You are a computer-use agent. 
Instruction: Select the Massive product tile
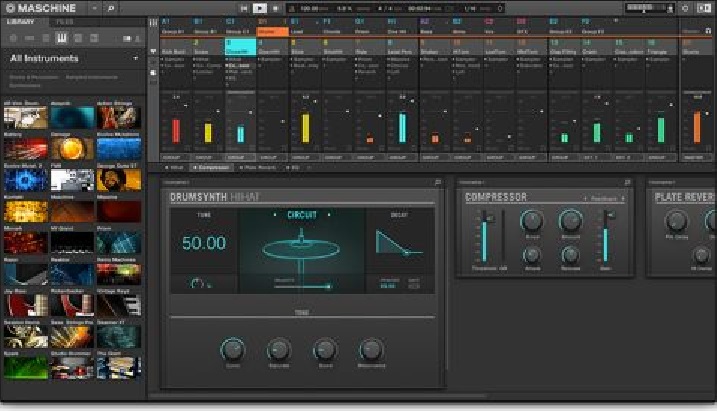119,211
